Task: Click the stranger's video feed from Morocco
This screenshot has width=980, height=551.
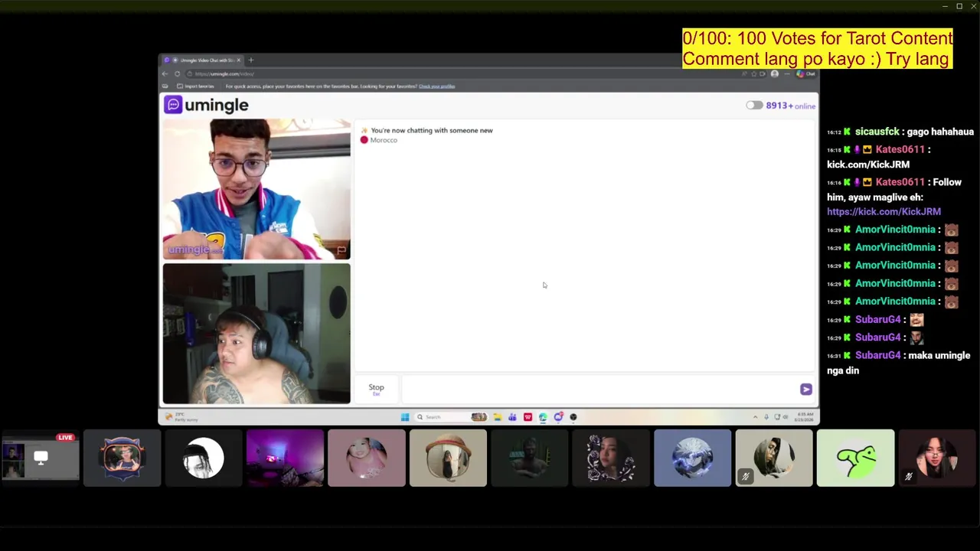Action: [x=256, y=189]
